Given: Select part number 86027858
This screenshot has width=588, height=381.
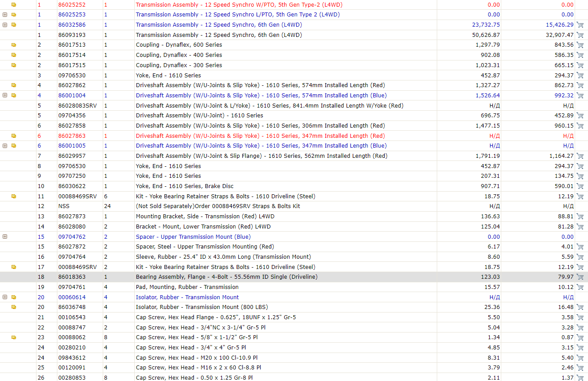Looking at the screenshot, I should point(72,126).
